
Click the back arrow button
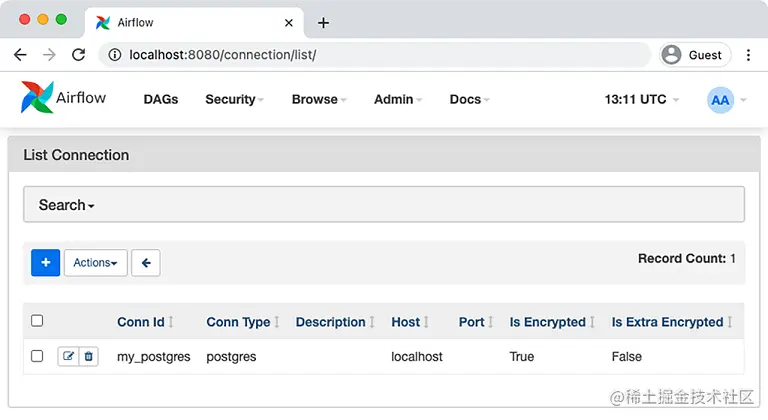(146, 262)
